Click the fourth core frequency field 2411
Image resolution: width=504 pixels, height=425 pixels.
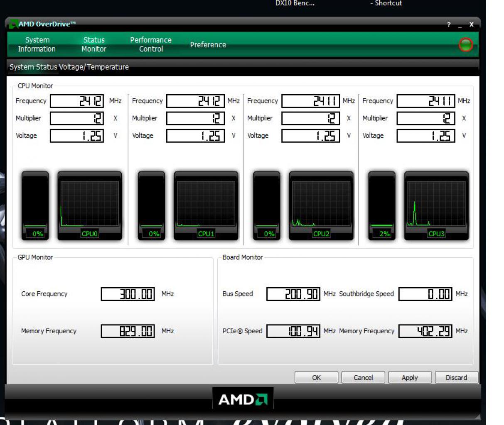point(426,101)
